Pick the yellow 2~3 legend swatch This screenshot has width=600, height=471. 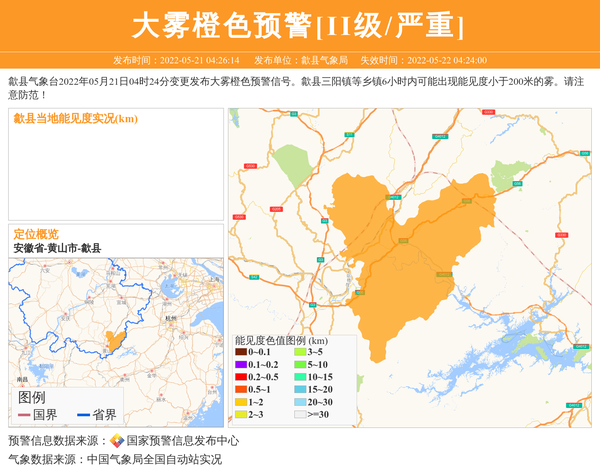[x=241, y=414]
